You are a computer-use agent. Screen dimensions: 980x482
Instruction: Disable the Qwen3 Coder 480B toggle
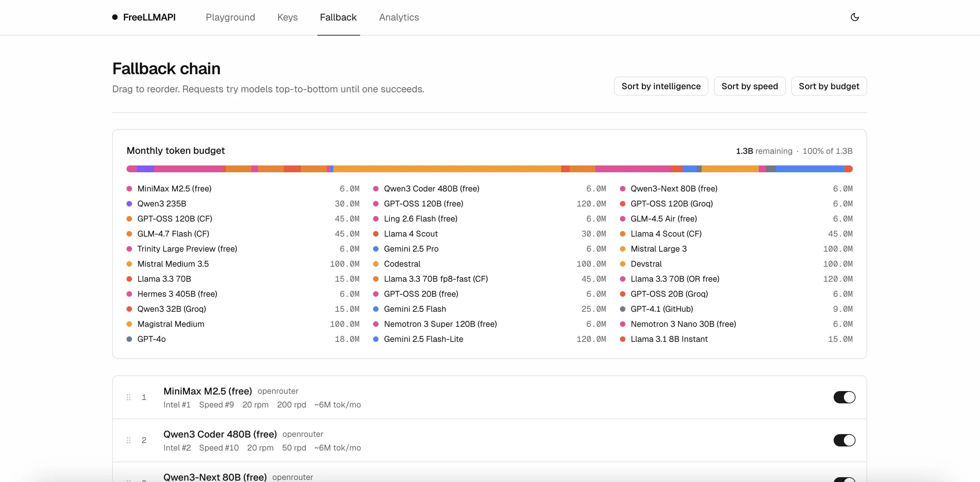(x=844, y=440)
